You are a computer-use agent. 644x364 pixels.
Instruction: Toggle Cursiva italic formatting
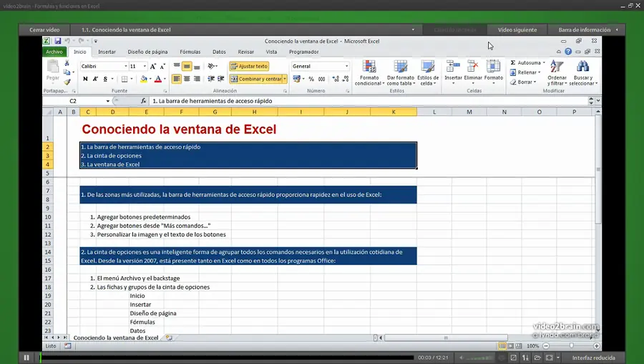point(95,79)
